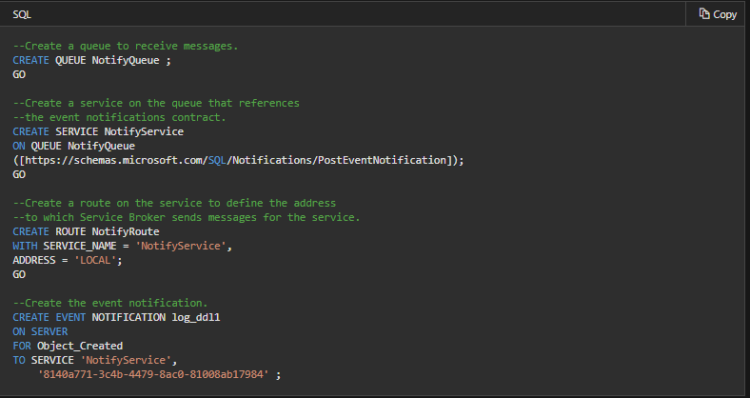This screenshot has height=398, width=750.
Task: Click the line 'ON QUEUE NotifyQueue'
Action: [x=74, y=146]
